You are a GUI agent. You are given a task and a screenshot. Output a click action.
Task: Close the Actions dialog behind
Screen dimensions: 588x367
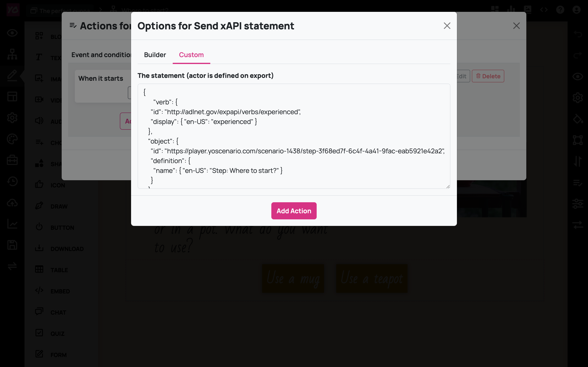pyautogui.click(x=516, y=26)
